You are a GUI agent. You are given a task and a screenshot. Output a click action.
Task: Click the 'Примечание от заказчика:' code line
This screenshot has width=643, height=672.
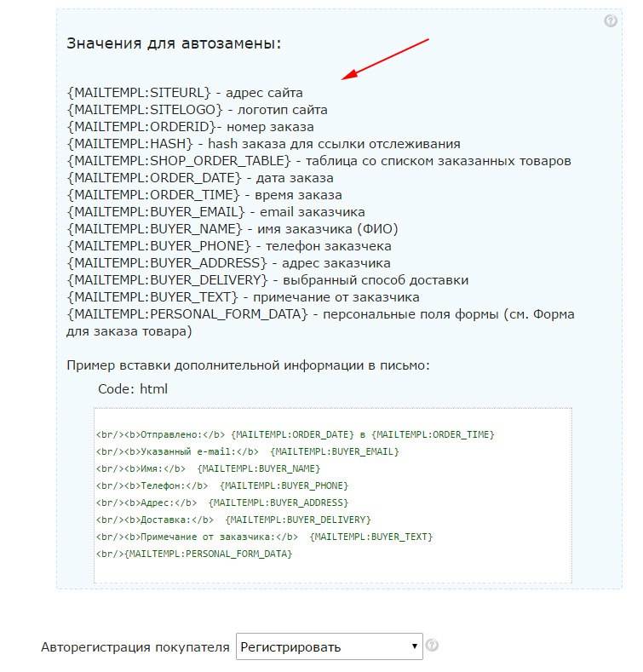tap(265, 537)
